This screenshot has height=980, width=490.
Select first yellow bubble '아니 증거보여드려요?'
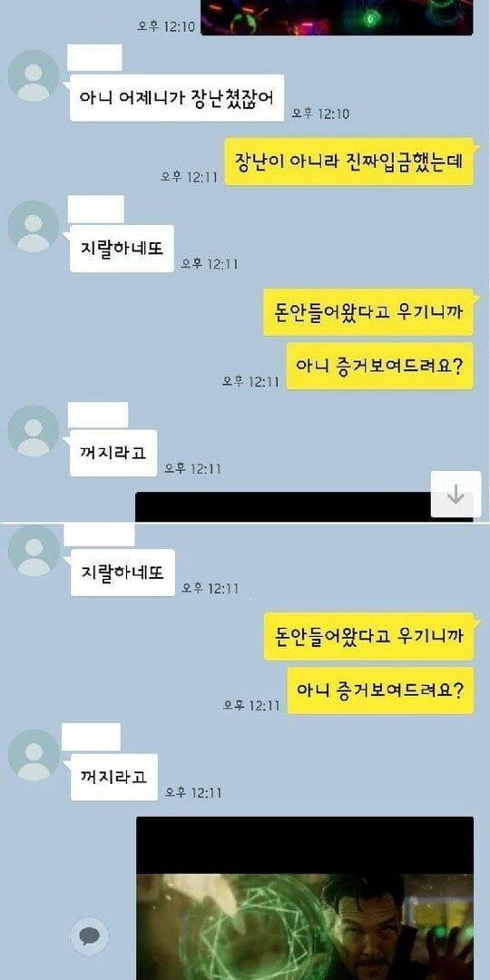click(x=380, y=367)
